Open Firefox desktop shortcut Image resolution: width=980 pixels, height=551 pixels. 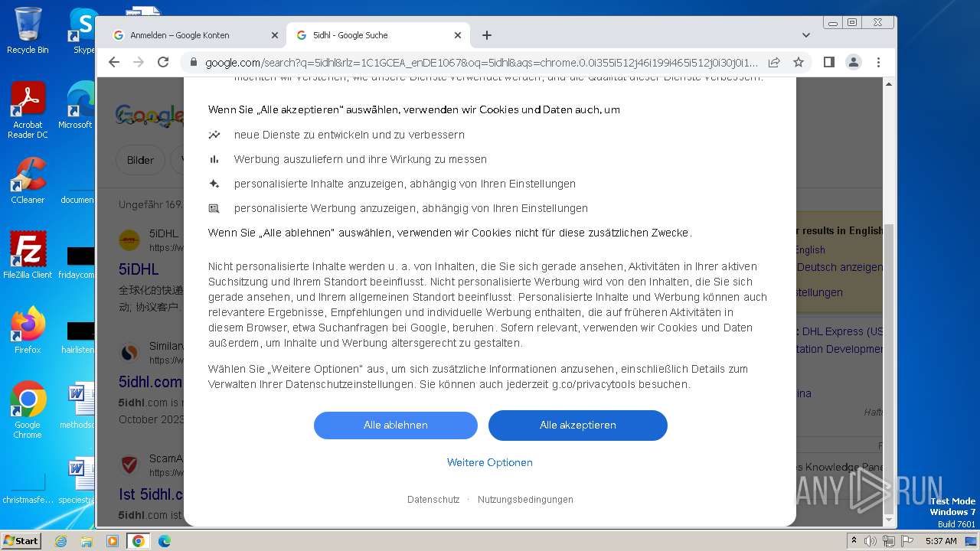[x=28, y=331]
